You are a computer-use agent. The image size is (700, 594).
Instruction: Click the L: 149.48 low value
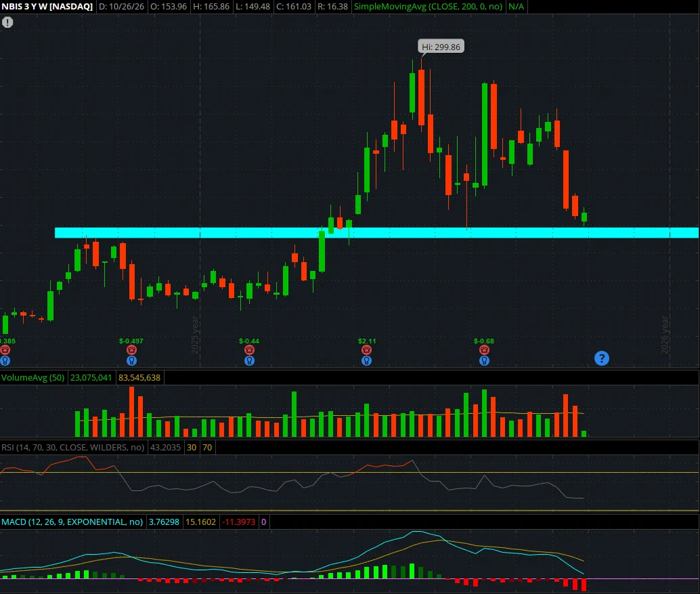(x=253, y=7)
